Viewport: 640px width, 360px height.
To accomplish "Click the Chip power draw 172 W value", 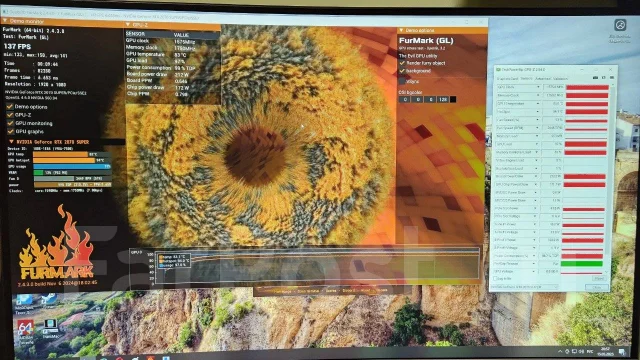I will [181, 88].
